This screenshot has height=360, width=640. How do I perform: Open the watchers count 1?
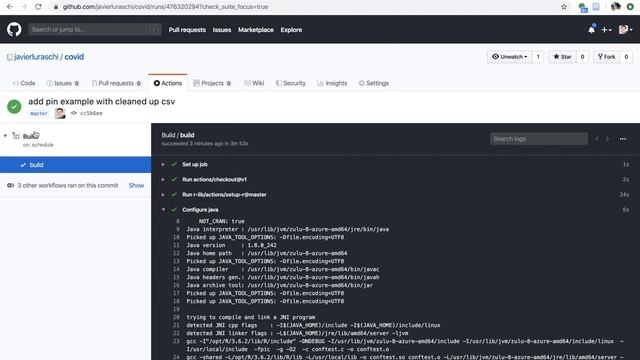538,57
